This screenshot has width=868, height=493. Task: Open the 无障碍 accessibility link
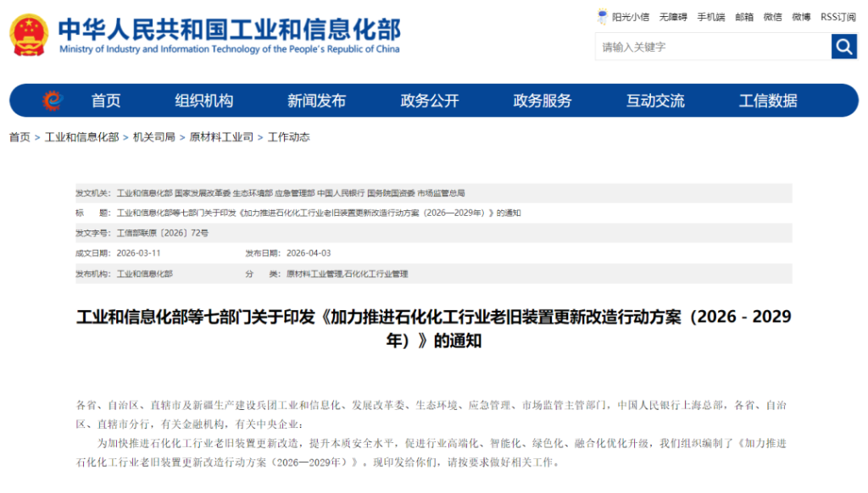(673, 17)
